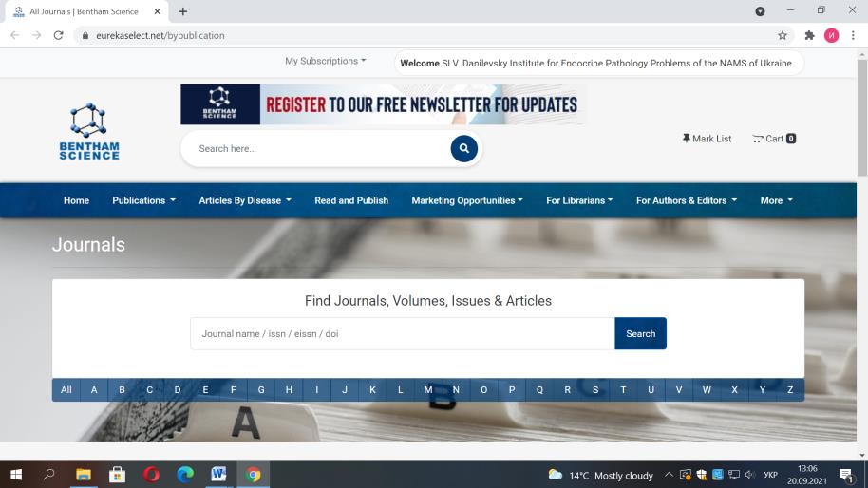868x488 pixels.
Task: Show All journals in alphabet bar
Action: click(66, 390)
